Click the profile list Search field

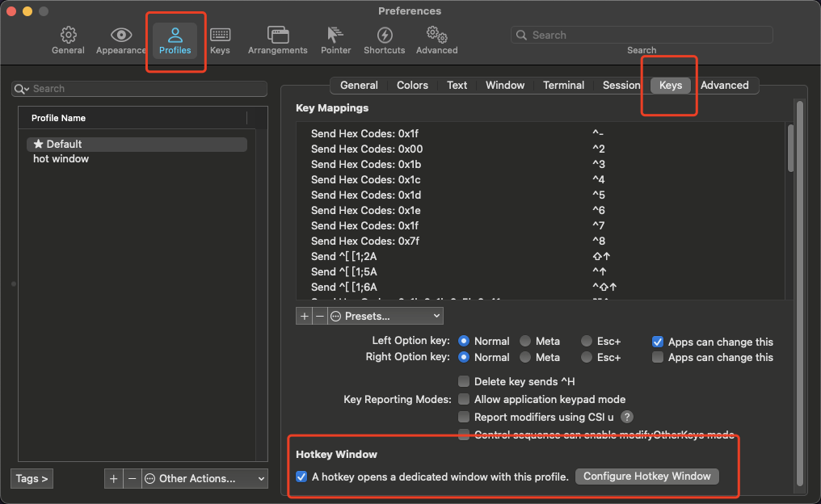click(x=139, y=89)
